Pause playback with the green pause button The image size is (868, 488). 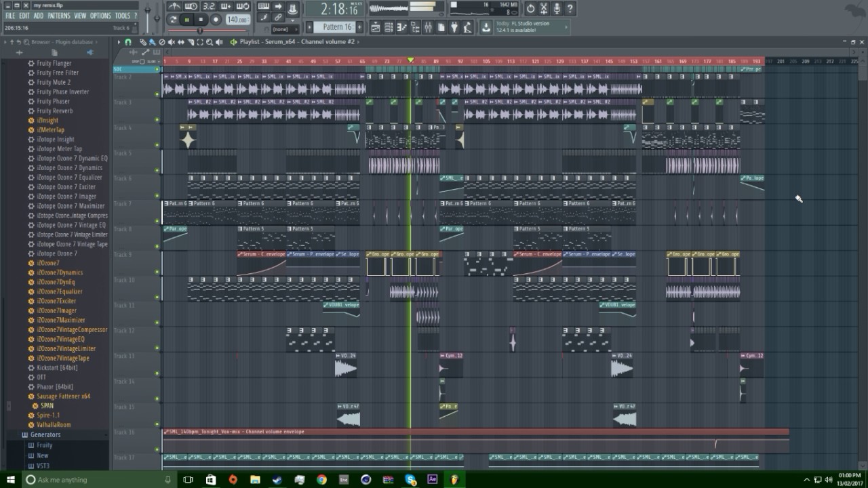pyautogui.click(x=187, y=20)
